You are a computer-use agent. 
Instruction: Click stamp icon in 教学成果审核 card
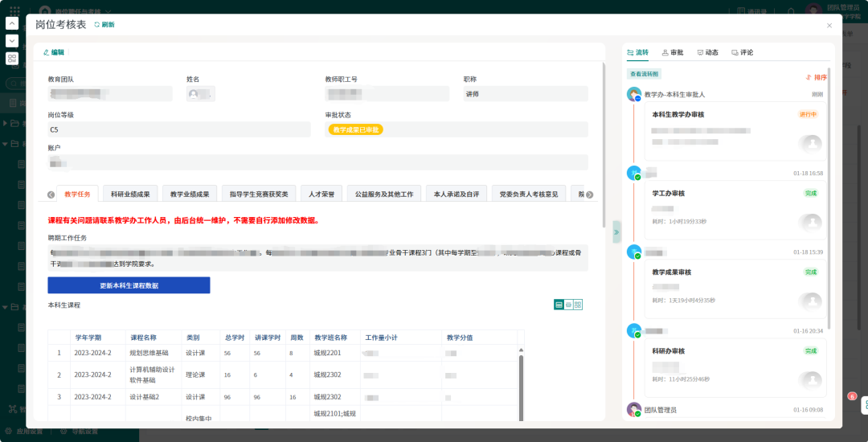tap(812, 301)
